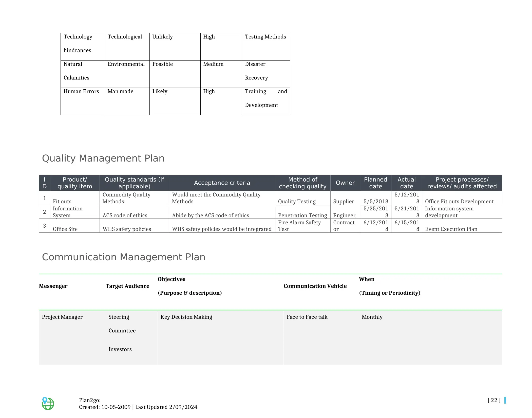The height and width of the screenshot is (418, 532).
Task: Click the 'Technological' cell
Action: click(x=127, y=47)
